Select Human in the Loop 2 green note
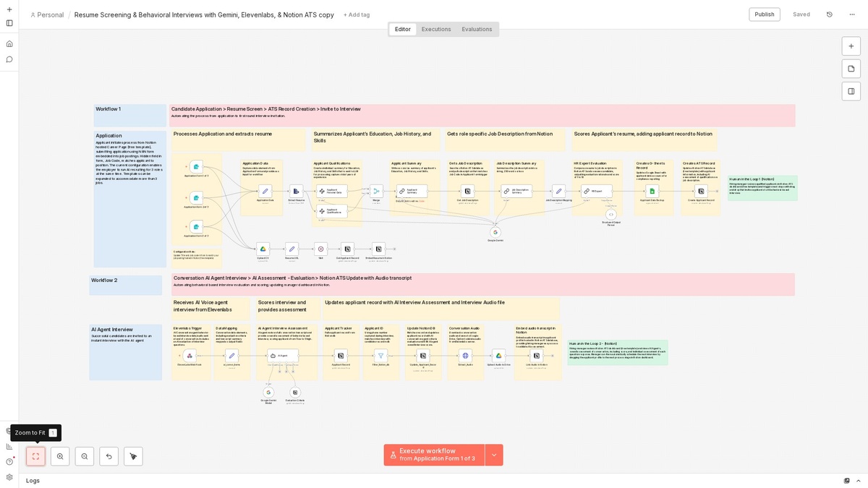 coord(618,352)
